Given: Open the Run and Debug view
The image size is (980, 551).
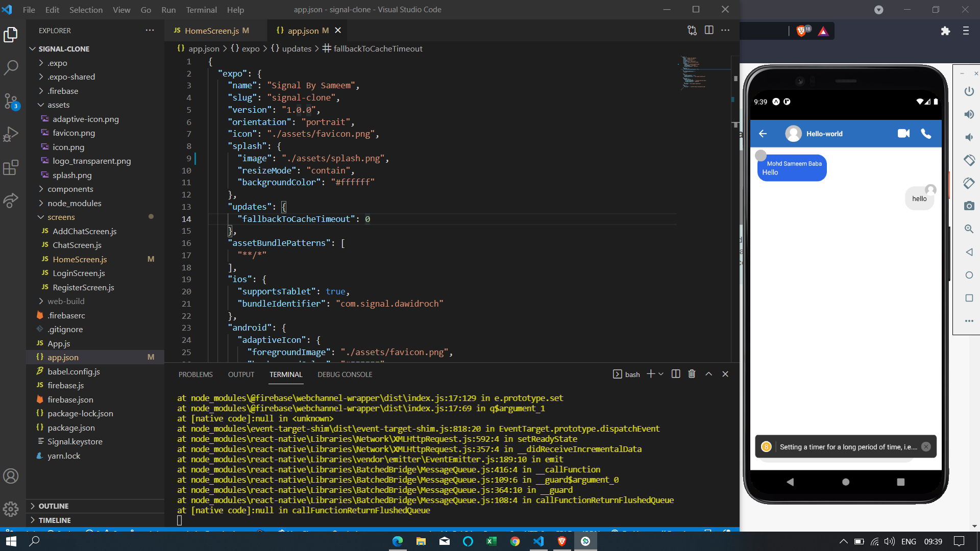Looking at the screenshot, I should tap(11, 134).
